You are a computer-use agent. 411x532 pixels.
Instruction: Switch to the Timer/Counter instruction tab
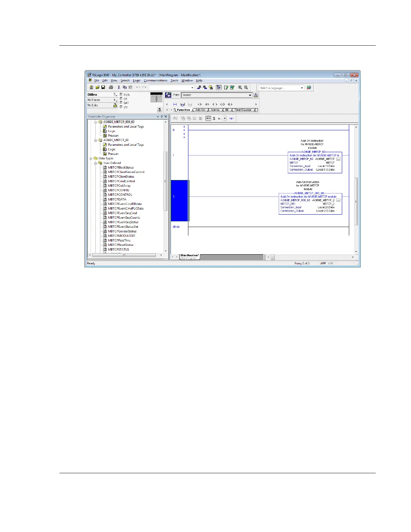coord(243,110)
